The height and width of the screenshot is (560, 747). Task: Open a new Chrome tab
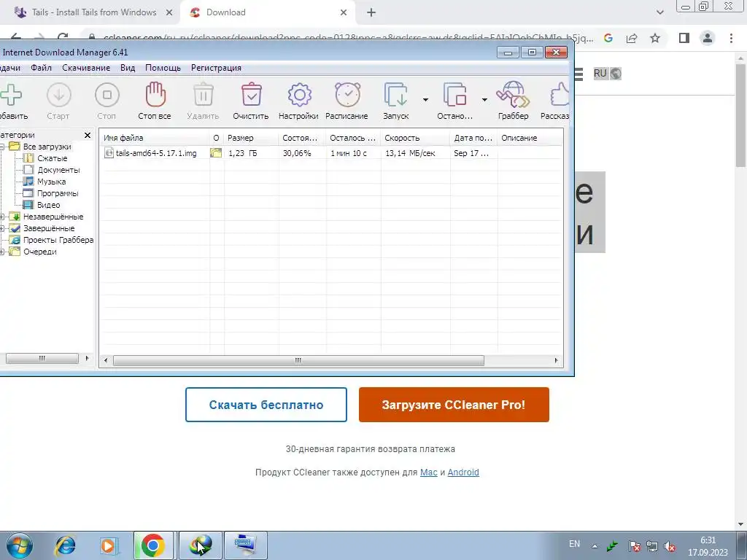(x=371, y=13)
